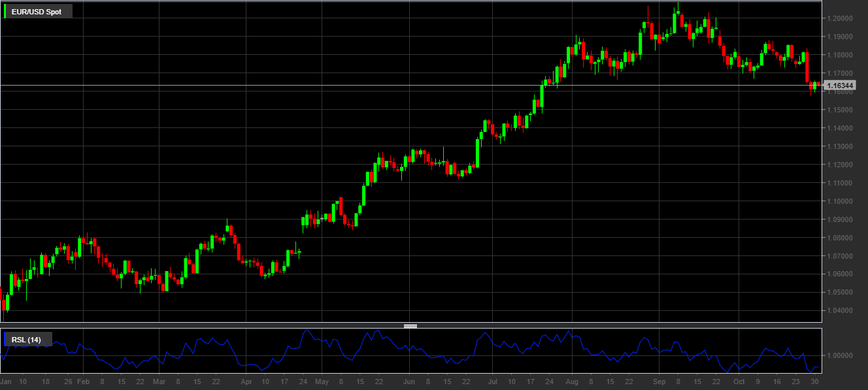Click the 1.10000 price axis label
868x390 pixels.
tap(841, 201)
